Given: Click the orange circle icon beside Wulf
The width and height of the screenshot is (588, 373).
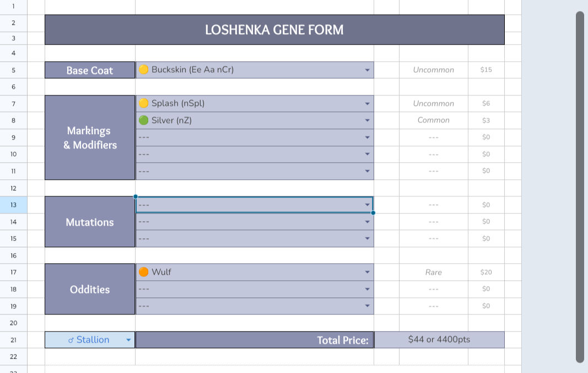Looking at the screenshot, I should (144, 272).
